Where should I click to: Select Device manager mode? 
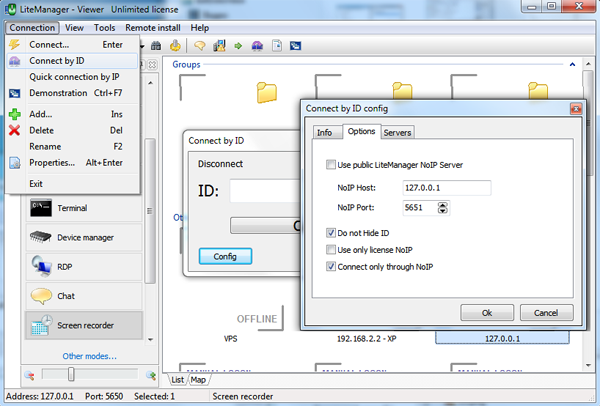tap(84, 238)
